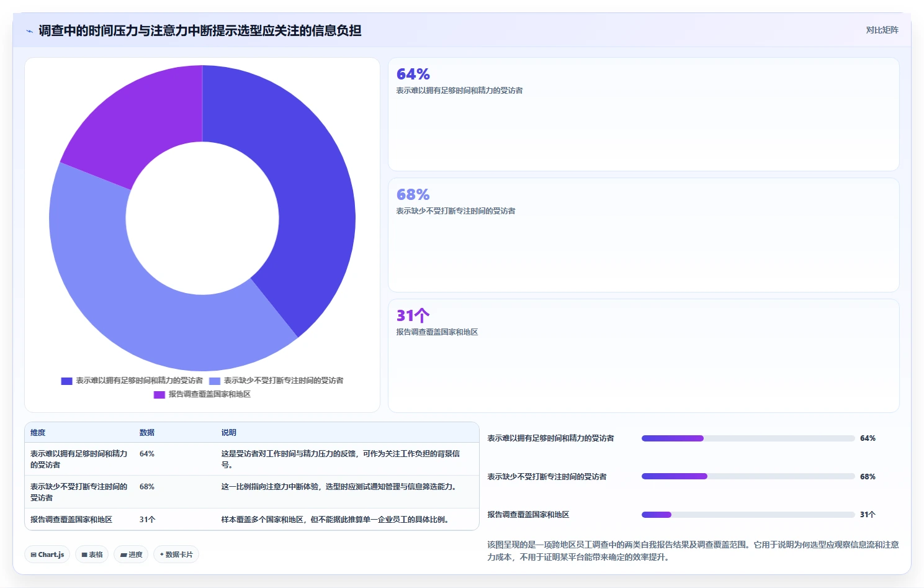The image size is (924, 588).
Task: Click the 对比矩阵 label in the header
Action: coord(882,30)
